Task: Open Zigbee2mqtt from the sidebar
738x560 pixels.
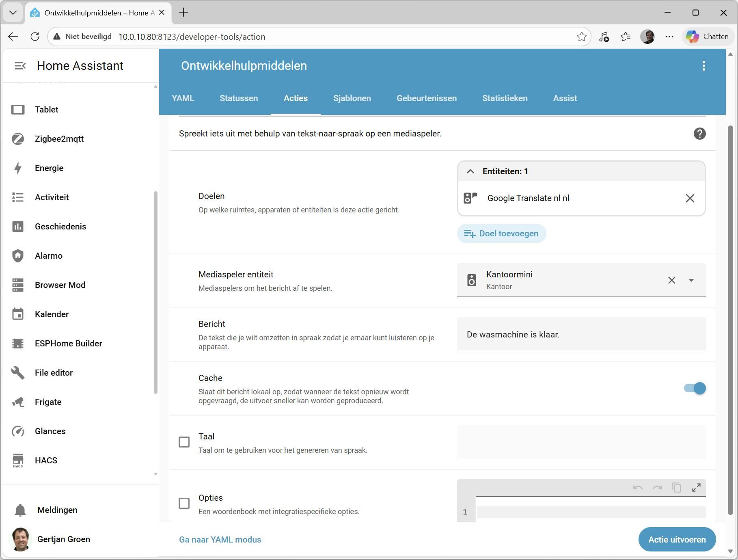Action: tap(59, 139)
